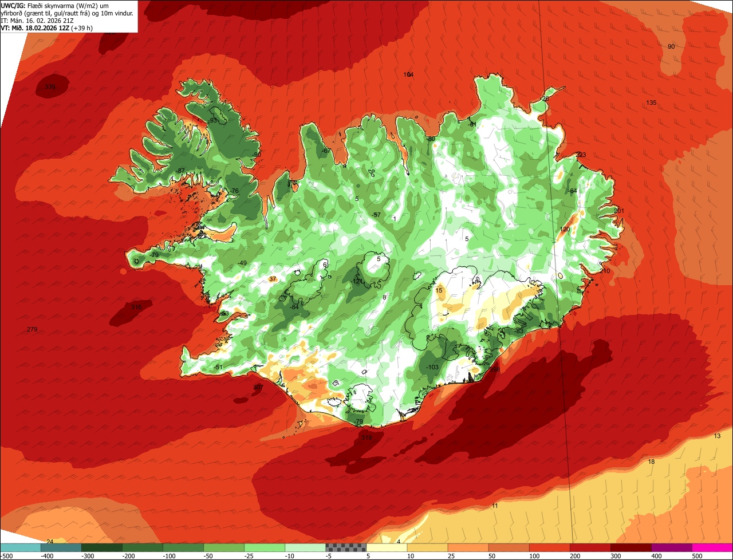Select the legend swatch between 200 and 300
This screenshot has width=733, height=560.
pos(590,547)
